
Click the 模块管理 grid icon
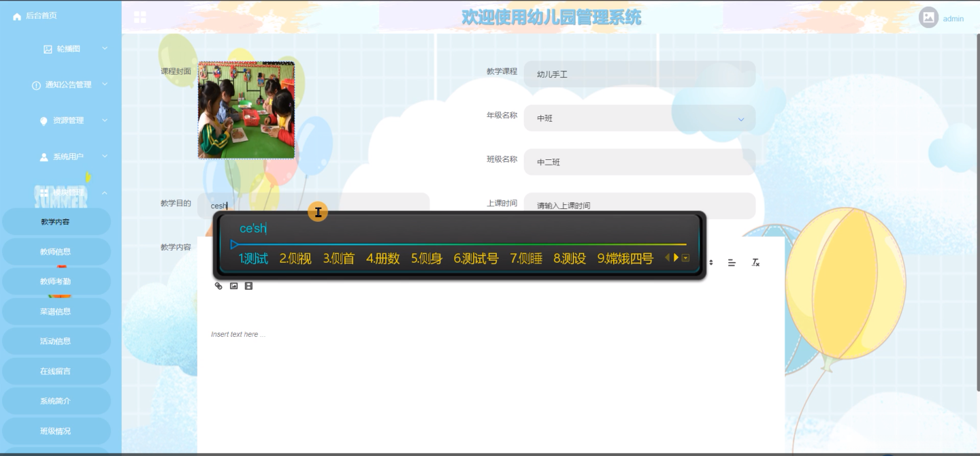pos(44,193)
